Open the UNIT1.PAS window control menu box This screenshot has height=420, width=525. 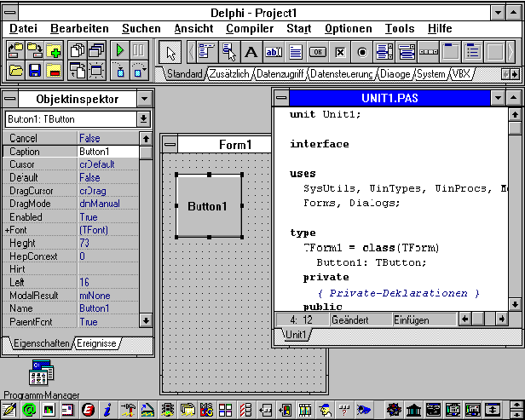click(x=281, y=98)
